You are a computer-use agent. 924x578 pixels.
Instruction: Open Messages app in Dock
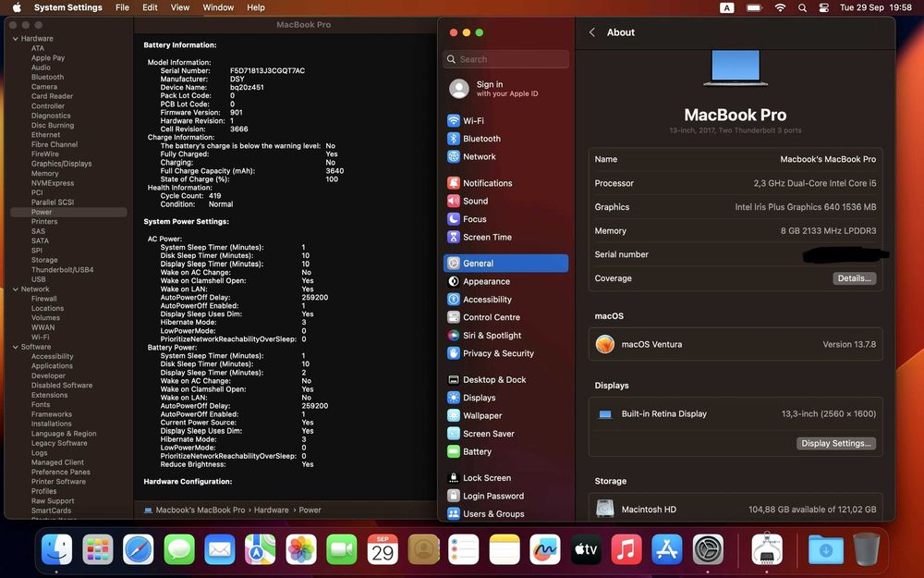179,549
